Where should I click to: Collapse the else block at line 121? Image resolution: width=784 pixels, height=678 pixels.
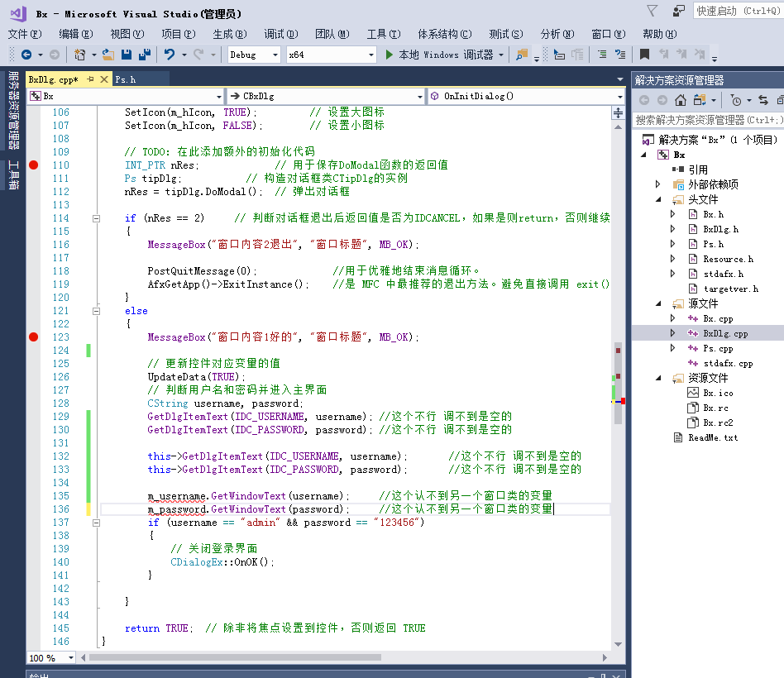[x=97, y=311]
